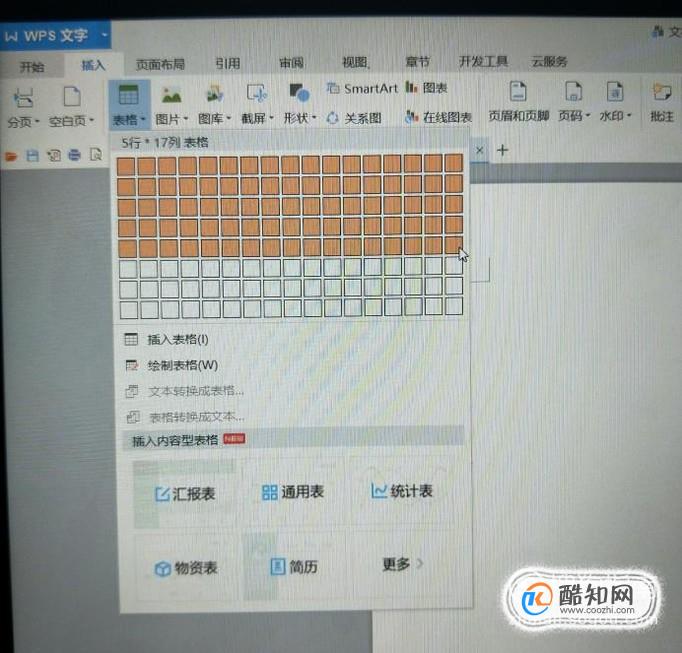Insert a 关系图 relationship diagram
Image resolution: width=682 pixels, height=653 pixels.
(354, 118)
